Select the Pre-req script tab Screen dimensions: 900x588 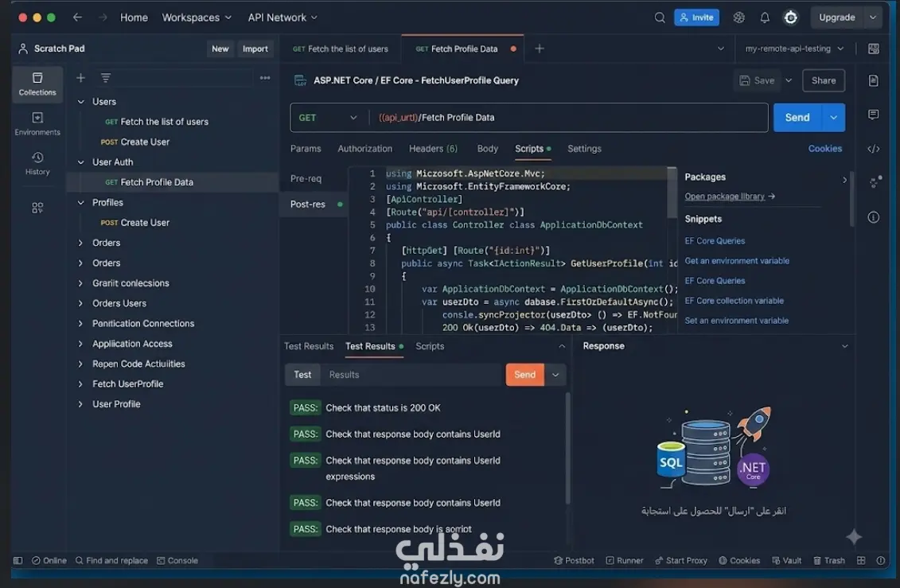pos(306,178)
